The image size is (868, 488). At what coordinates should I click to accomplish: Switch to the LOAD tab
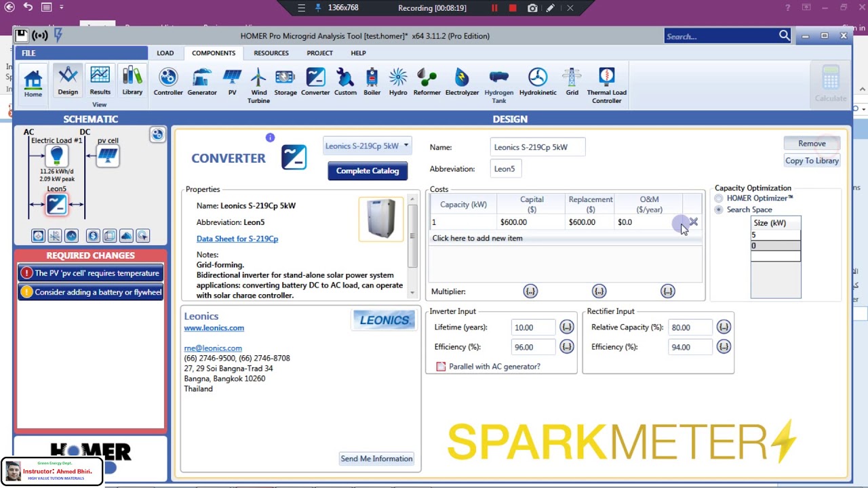click(165, 53)
